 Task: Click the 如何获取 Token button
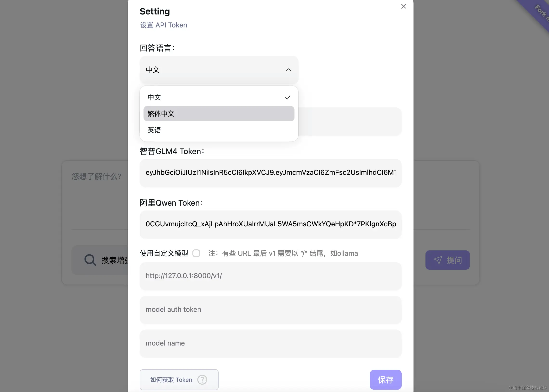179,379
